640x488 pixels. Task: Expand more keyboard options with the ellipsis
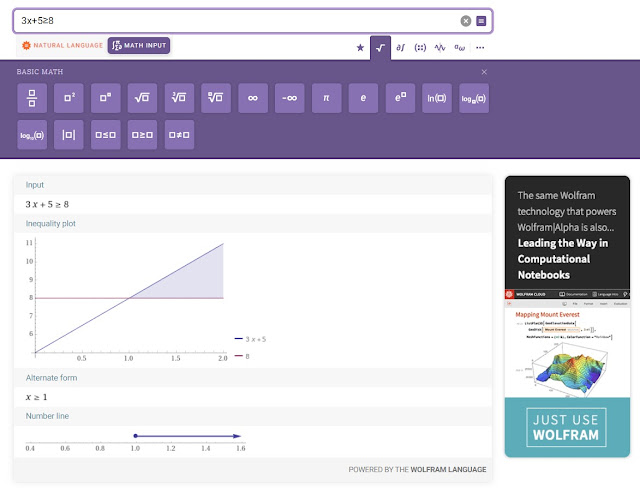pyautogui.click(x=480, y=48)
